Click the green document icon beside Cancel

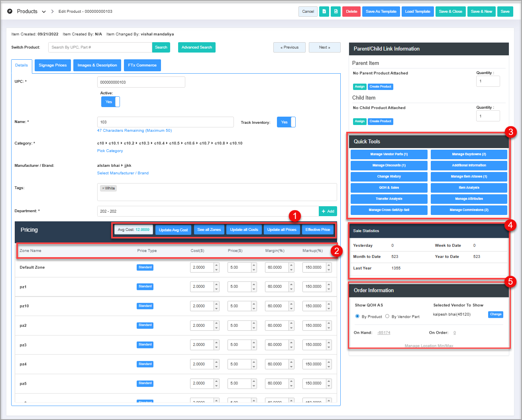[324, 12]
